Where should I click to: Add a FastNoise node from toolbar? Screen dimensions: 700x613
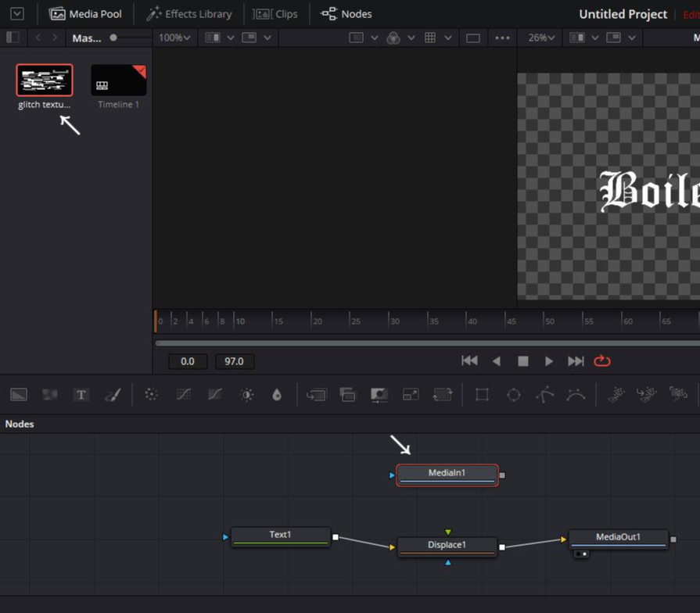coord(49,395)
